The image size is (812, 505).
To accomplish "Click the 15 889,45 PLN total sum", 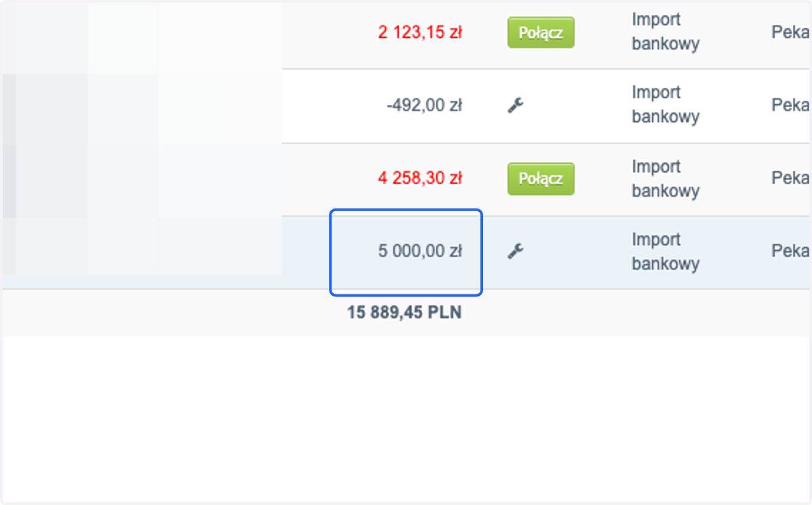I will pos(405,313).
